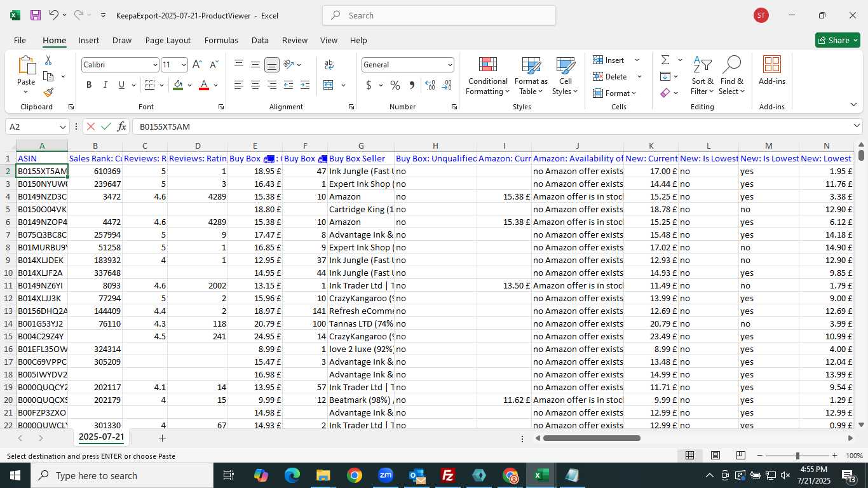The image size is (868, 488).
Task: Toggle Bottom Align vertical alignment
Action: (272, 65)
